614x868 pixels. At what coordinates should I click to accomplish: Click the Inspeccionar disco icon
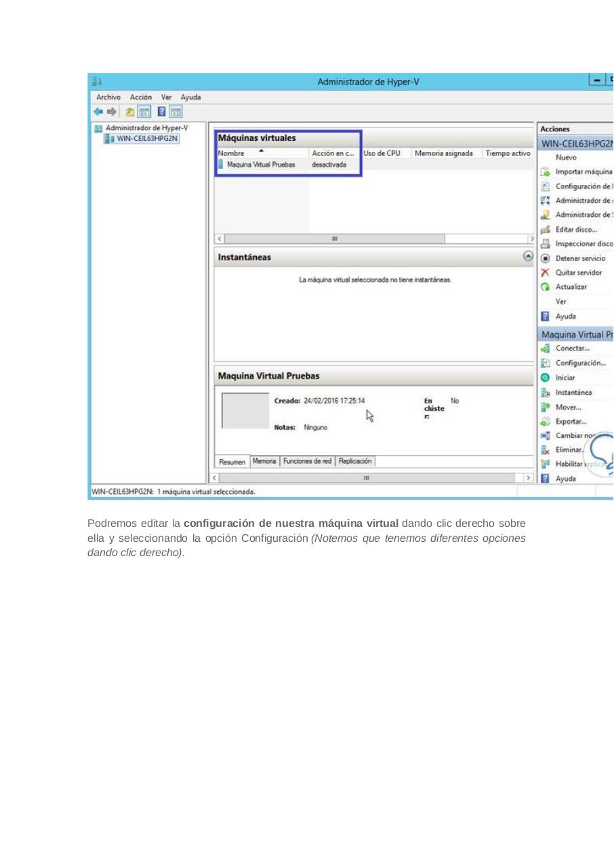pos(546,243)
